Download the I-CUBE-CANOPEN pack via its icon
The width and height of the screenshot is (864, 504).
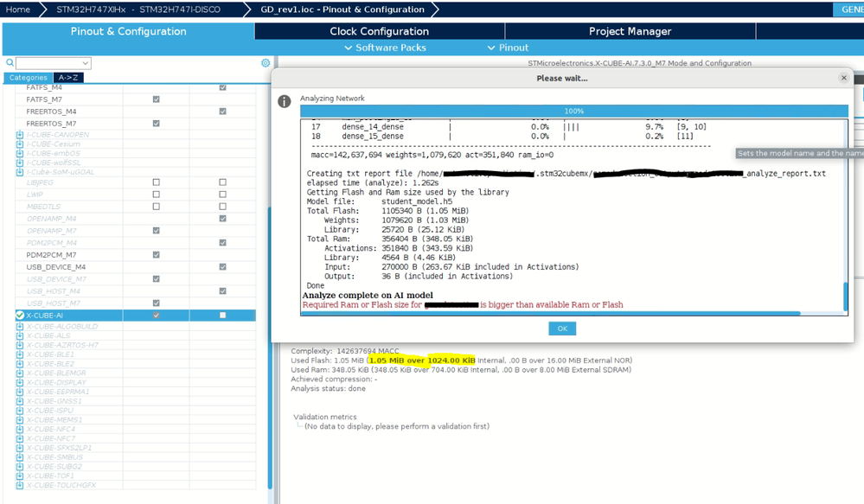click(x=20, y=134)
